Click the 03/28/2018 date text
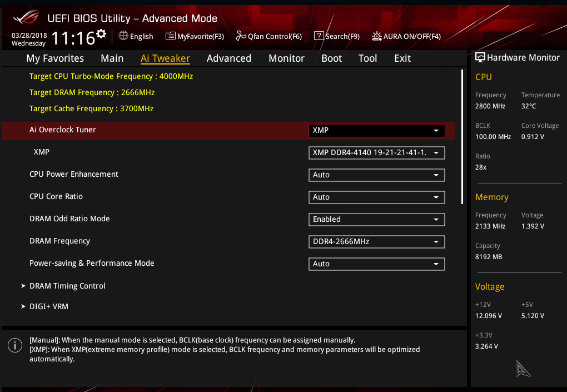 [29, 36]
